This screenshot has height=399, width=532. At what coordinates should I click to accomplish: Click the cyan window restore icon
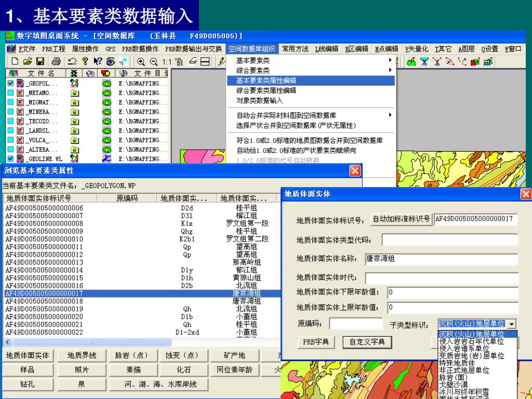point(123,61)
